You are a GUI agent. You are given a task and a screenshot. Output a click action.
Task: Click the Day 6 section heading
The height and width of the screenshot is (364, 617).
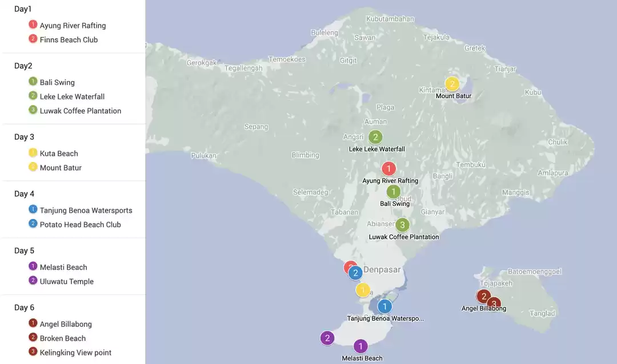[x=25, y=308]
